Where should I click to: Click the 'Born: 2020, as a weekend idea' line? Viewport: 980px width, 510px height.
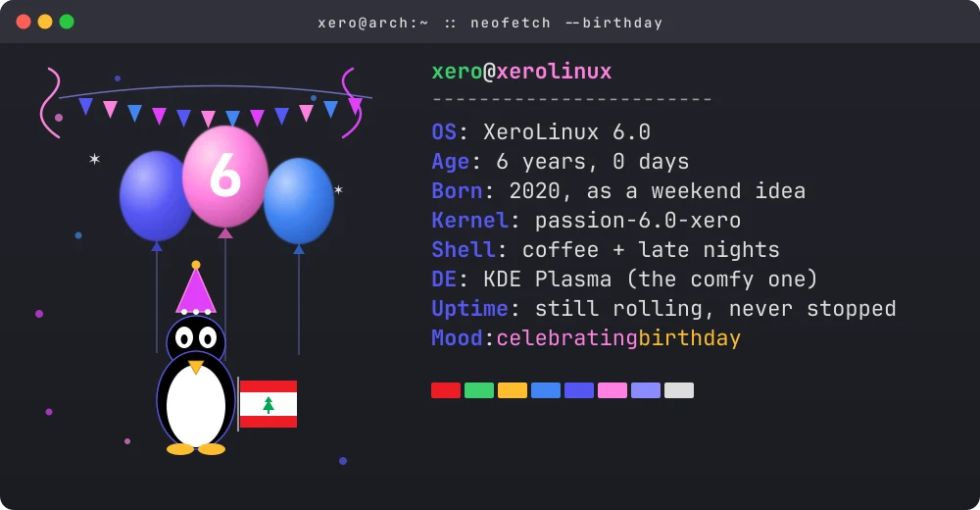(x=618, y=191)
